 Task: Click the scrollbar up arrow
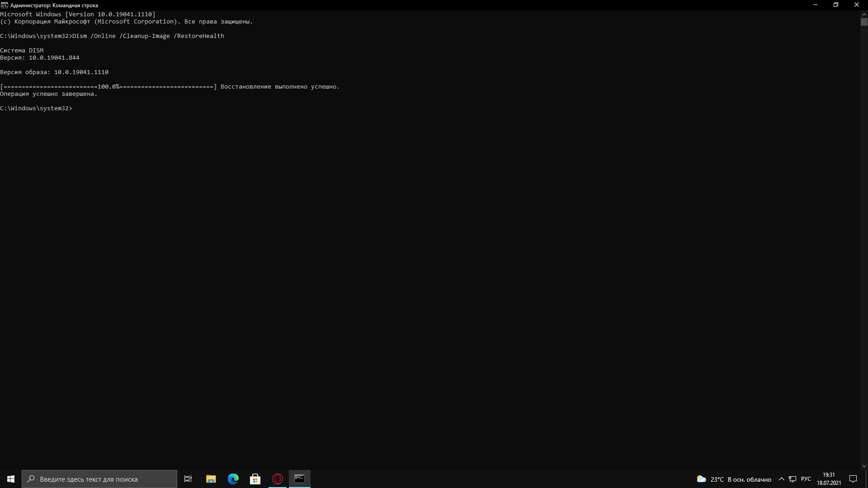pyautogui.click(x=864, y=14)
